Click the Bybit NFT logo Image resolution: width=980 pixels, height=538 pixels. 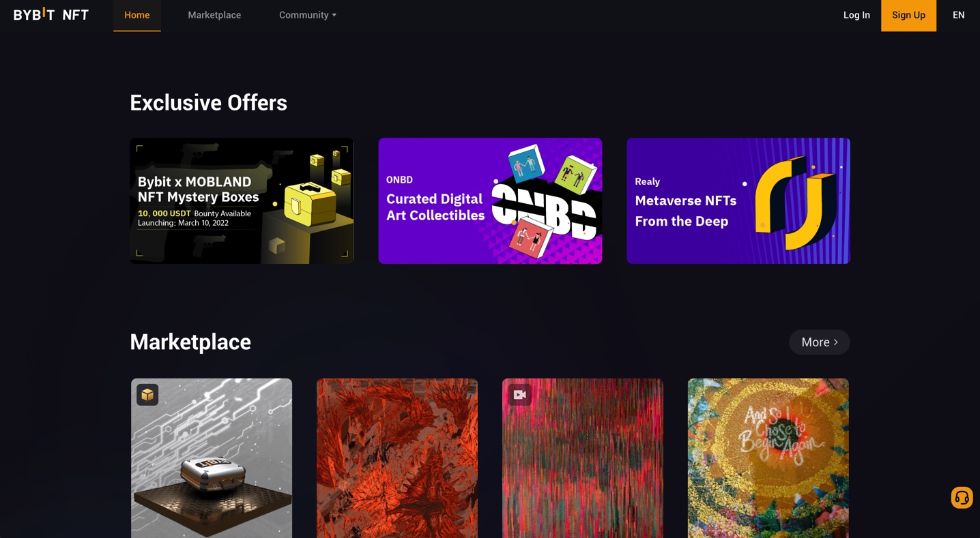pyautogui.click(x=51, y=14)
